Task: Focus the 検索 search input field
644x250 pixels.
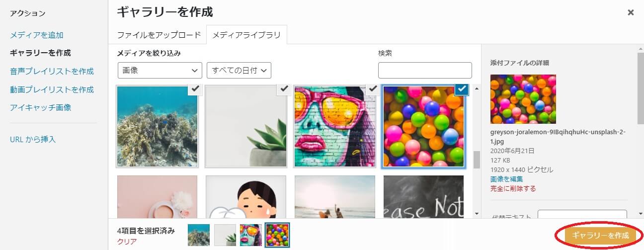Action: click(x=425, y=70)
